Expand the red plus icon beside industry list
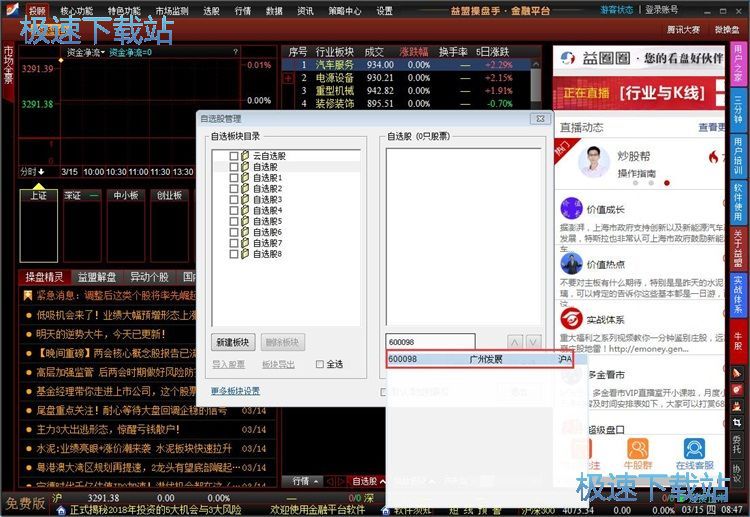 288,78
